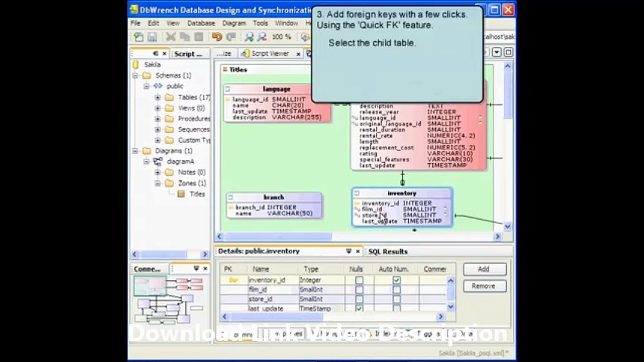
Task: Click down arrow of diagram vertical scrollbar
Action: (x=507, y=227)
